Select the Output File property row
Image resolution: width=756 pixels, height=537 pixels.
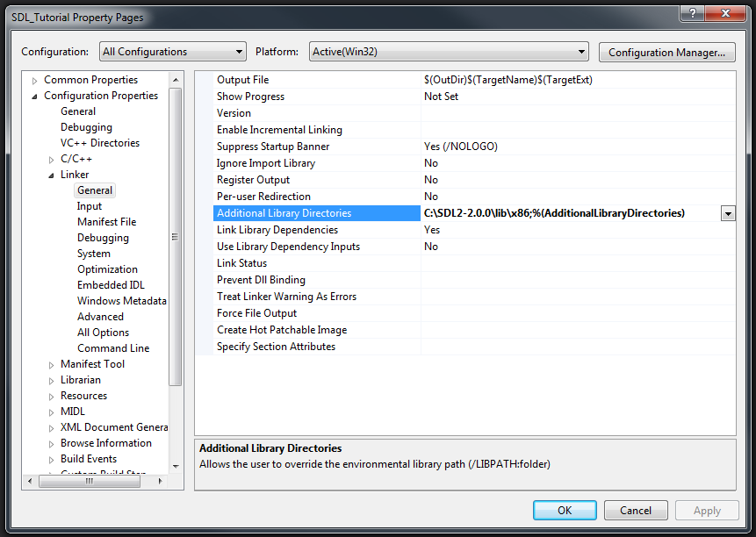pos(243,80)
